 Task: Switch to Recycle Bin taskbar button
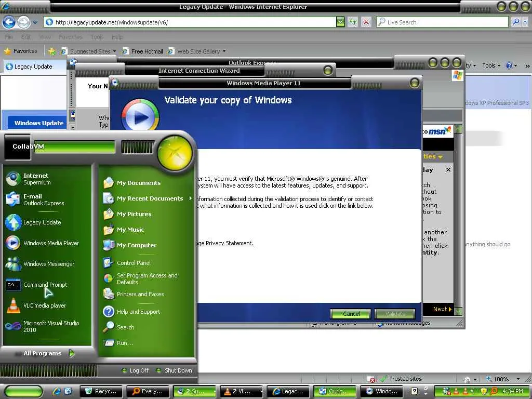pos(101,391)
